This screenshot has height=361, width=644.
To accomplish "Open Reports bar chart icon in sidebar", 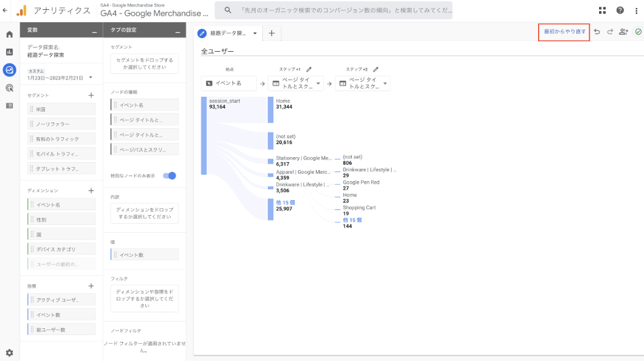I will 9,52.
